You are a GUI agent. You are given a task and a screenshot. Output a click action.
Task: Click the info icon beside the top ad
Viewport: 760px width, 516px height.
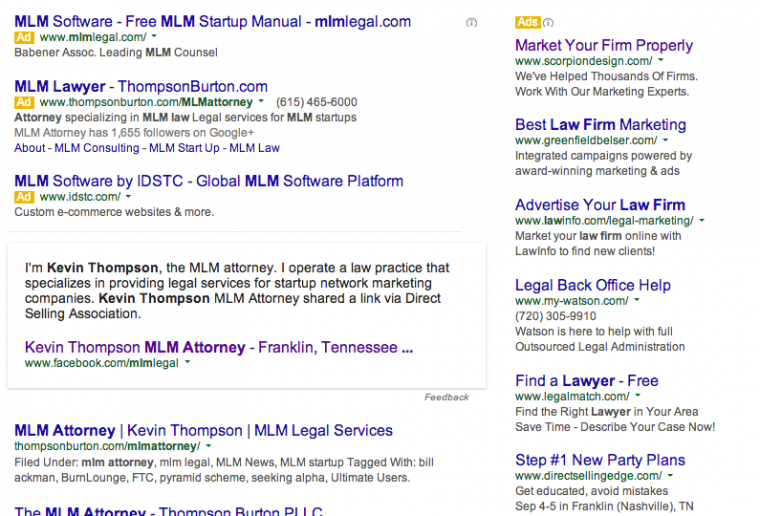click(x=471, y=22)
